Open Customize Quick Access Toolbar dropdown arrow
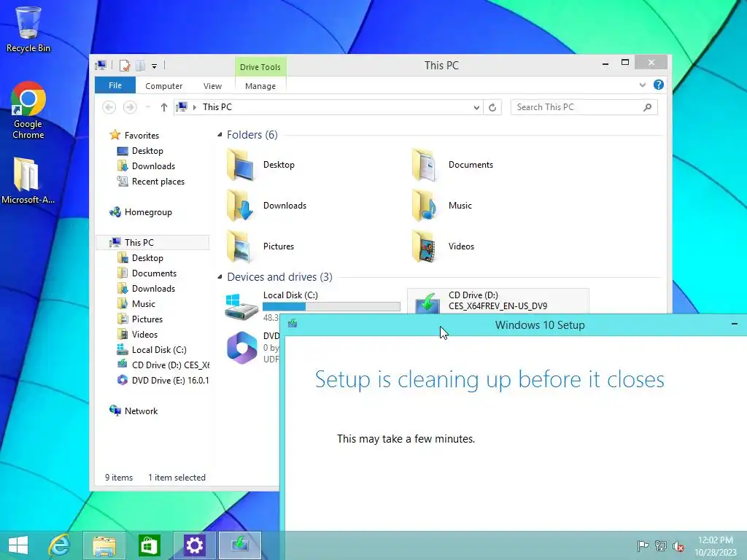The width and height of the screenshot is (747, 560). click(x=155, y=66)
